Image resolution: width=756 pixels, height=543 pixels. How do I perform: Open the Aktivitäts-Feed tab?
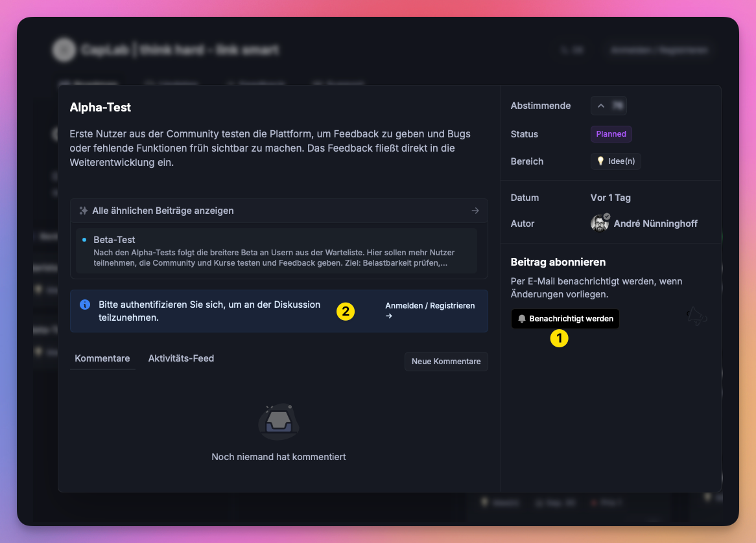click(x=181, y=358)
